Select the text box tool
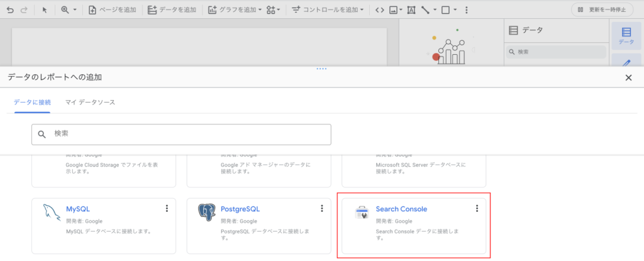This screenshot has height=261, width=644. [x=411, y=10]
